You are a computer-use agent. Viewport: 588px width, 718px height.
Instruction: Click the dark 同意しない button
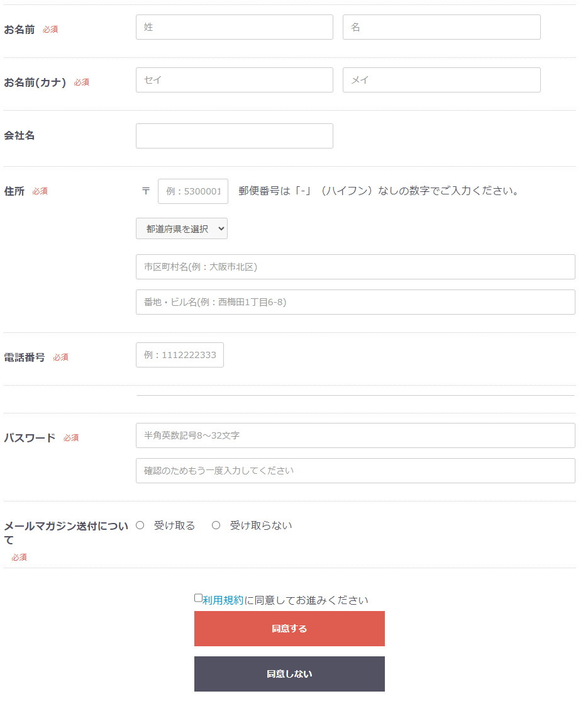coord(290,674)
